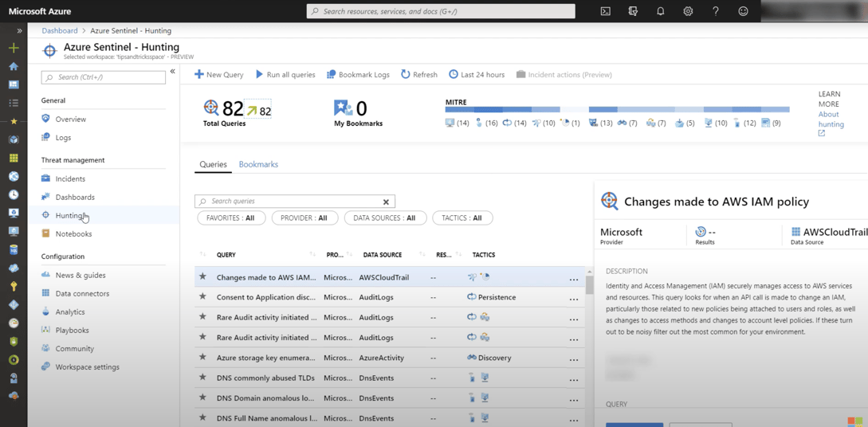Open the PROVIDER : All filter
Viewport: 868px width, 427px height.
[x=304, y=218]
